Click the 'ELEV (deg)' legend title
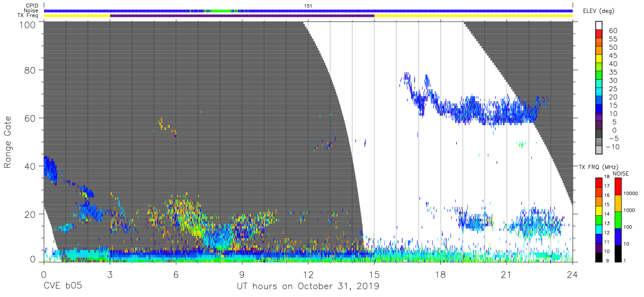This screenshot has width=644, height=297. click(599, 10)
